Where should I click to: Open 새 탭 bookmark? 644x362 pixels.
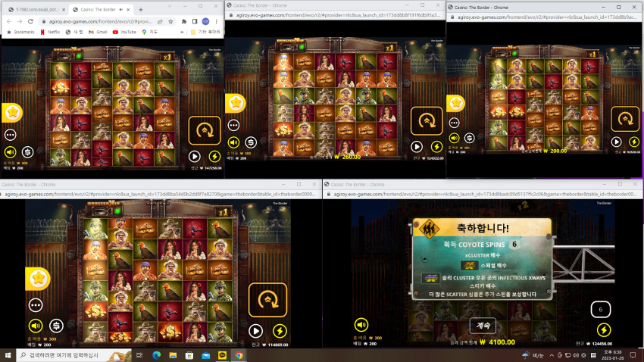(74, 32)
